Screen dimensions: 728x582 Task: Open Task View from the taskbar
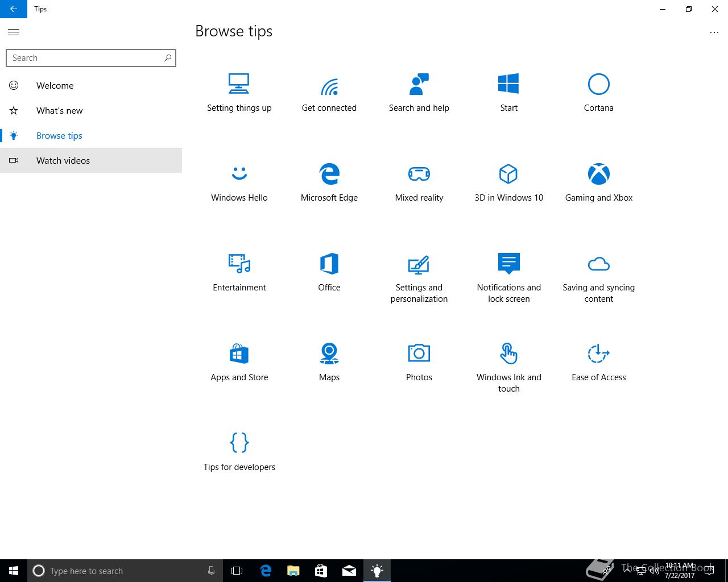[237, 571]
